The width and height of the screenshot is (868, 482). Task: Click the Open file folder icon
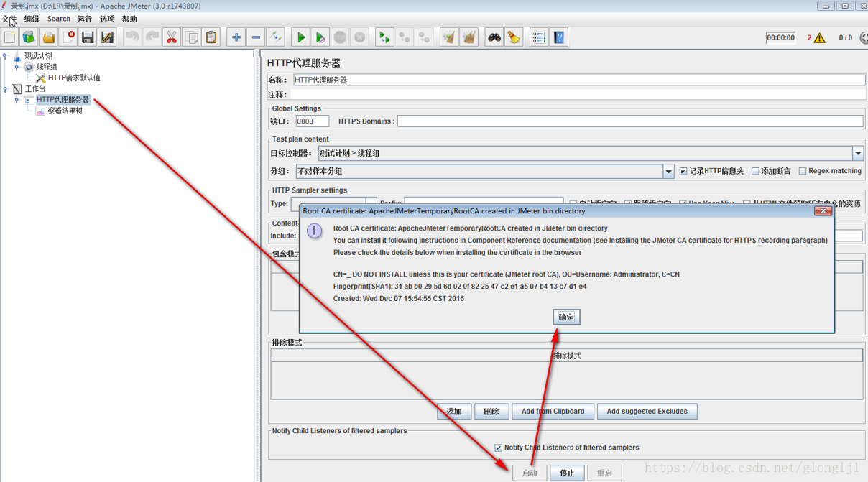click(x=49, y=37)
